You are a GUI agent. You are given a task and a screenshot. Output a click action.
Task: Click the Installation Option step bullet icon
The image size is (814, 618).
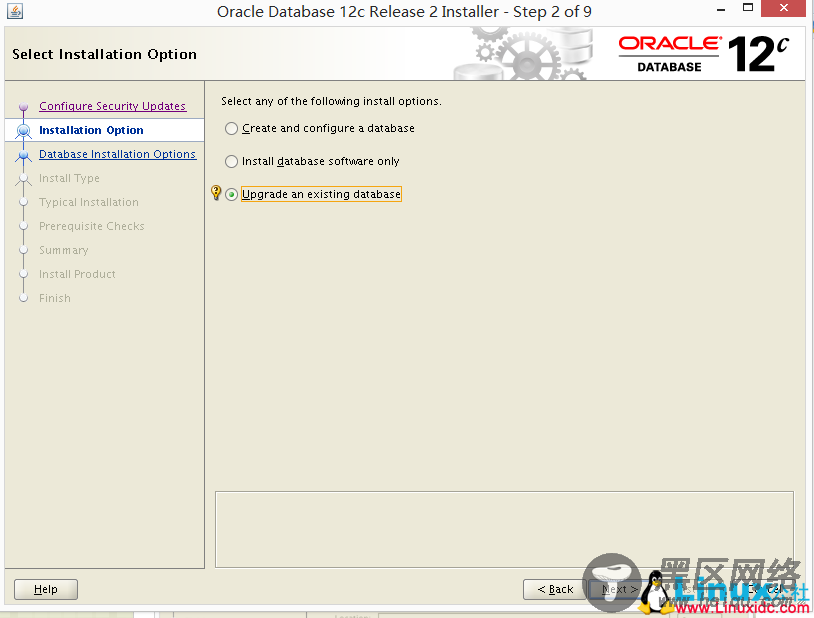click(23, 130)
